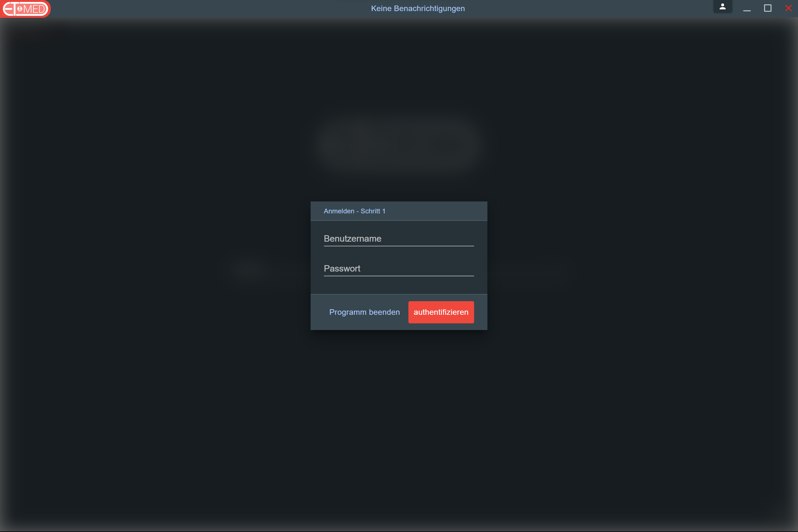Click the dialog footer left of 'Programm beenden'
The width and height of the screenshot is (798, 532).
(x=319, y=312)
